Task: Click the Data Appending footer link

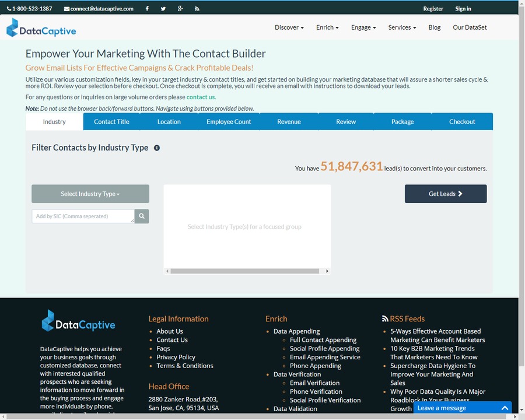Action: coord(297,331)
